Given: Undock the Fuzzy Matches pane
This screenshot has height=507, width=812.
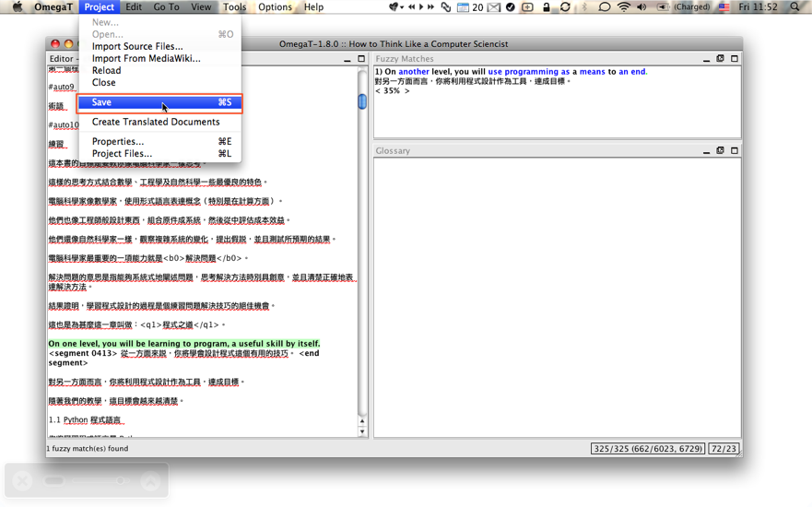Looking at the screenshot, I should (721, 58).
